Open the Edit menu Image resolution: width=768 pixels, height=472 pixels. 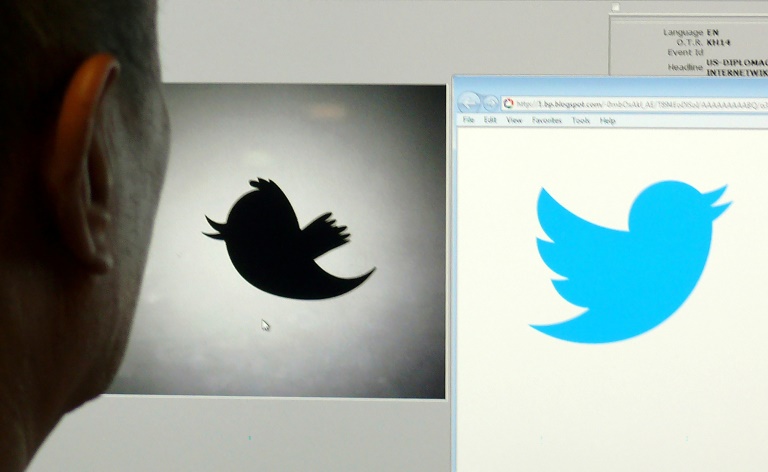(x=490, y=120)
